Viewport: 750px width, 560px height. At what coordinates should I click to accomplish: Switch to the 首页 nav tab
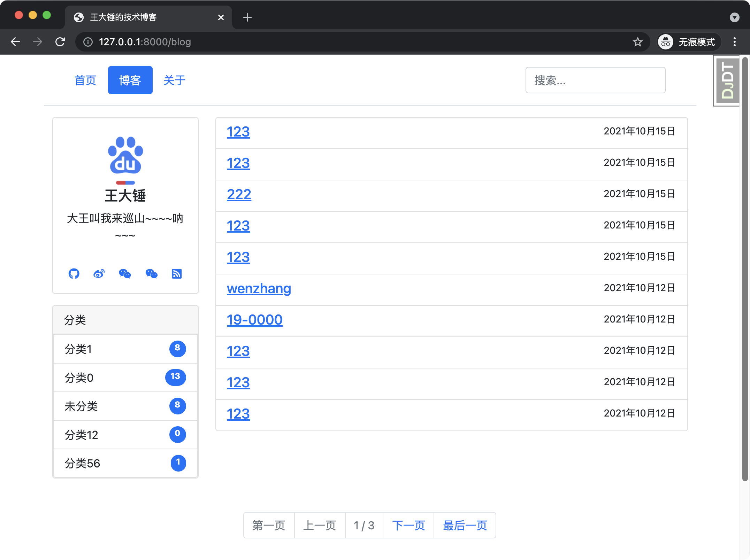[x=85, y=80]
